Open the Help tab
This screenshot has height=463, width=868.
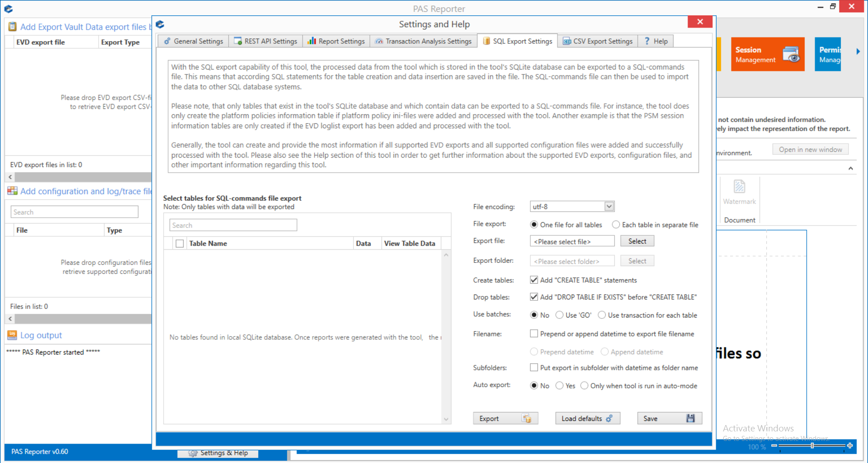[656, 41]
